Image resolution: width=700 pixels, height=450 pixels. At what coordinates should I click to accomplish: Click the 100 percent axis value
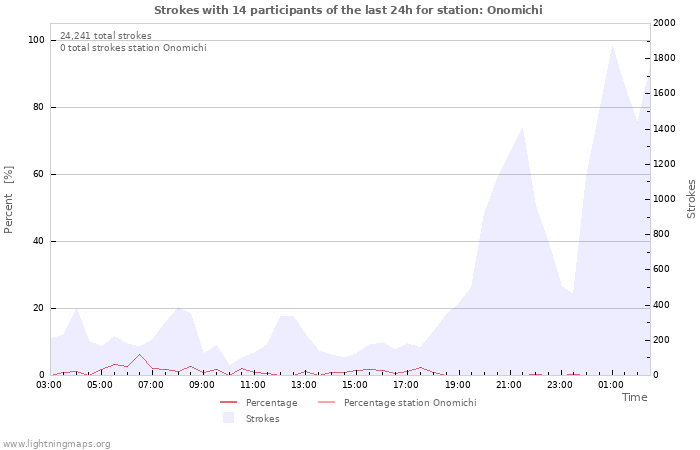(x=36, y=40)
